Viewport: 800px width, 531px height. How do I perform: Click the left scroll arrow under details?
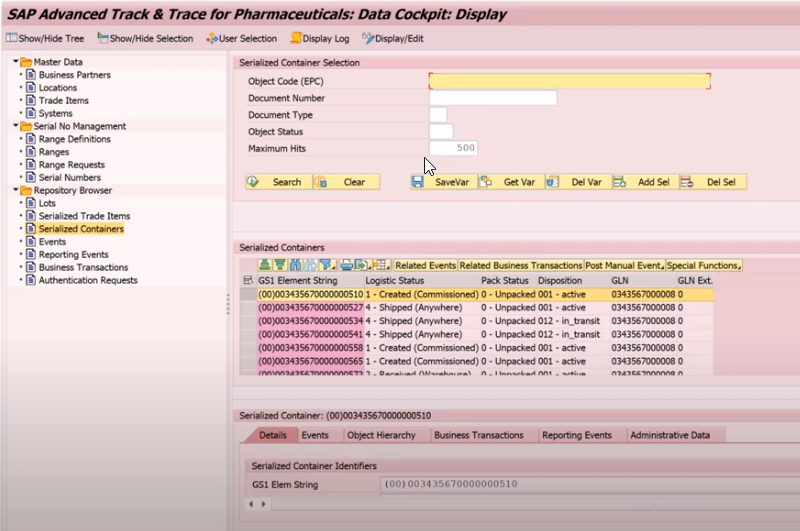pyautogui.click(x=251, y=504)
